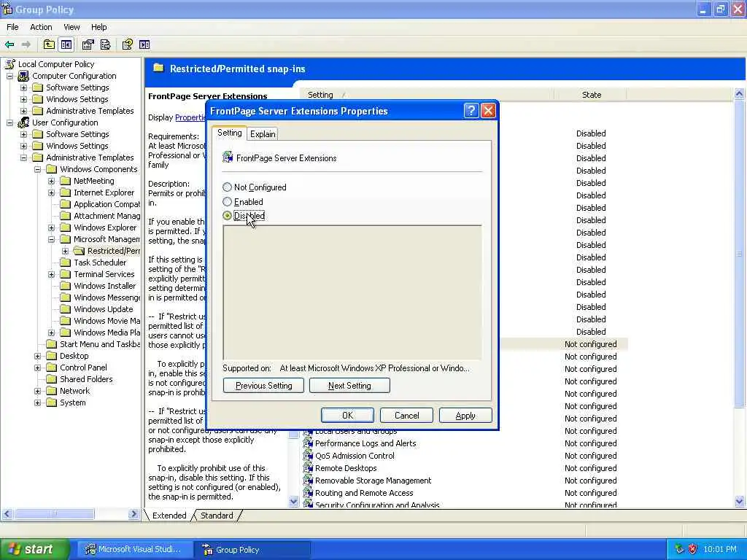The width and height of the screenshot is (747, 560).
Task: Switch to the Explain tab
Action: pos(263,134)
